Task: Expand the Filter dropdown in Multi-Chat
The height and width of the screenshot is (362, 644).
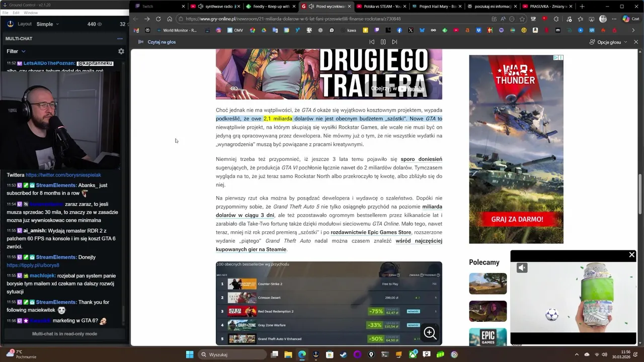Action: tap(16, 51)
